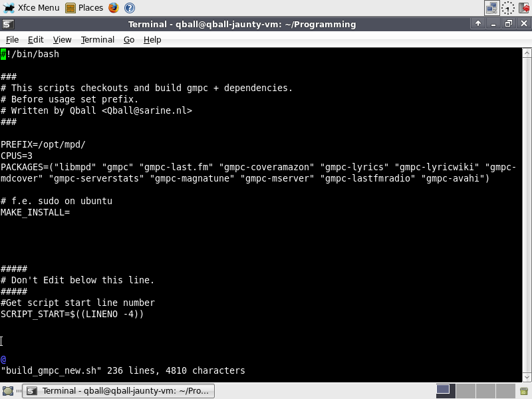Click the "gmpc-lastfmradio" package entry

(368, 178)
